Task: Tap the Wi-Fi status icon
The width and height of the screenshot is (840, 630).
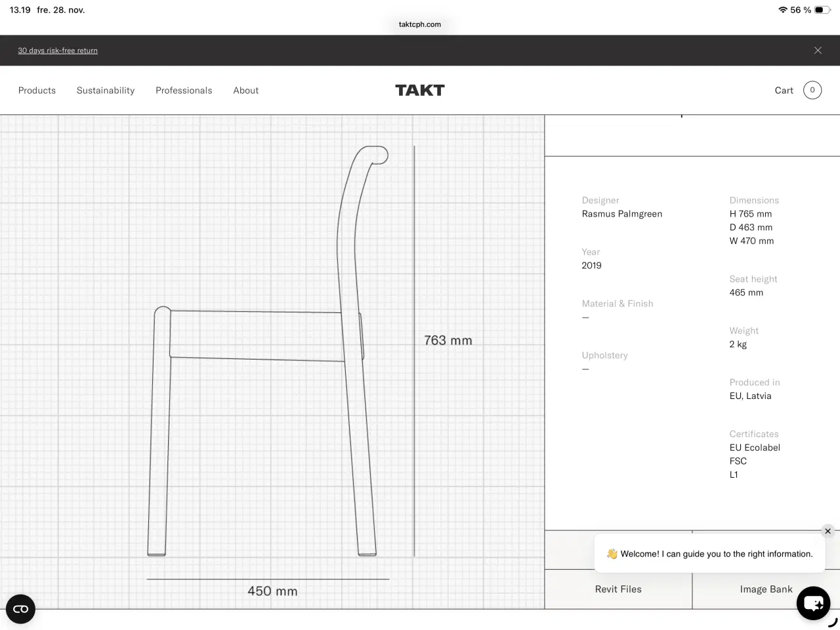Action: click(x=784, y=10)
